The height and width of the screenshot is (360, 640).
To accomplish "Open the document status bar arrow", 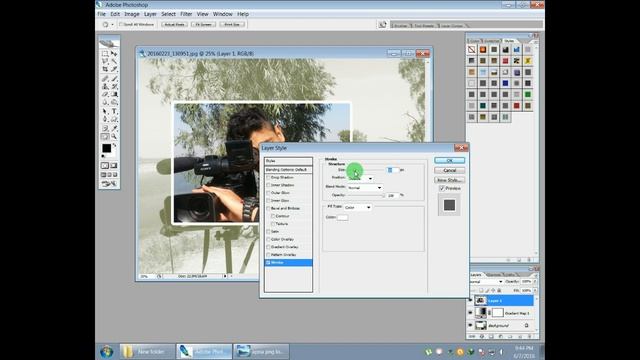I will pyautogui.click(x=224, y=276).
